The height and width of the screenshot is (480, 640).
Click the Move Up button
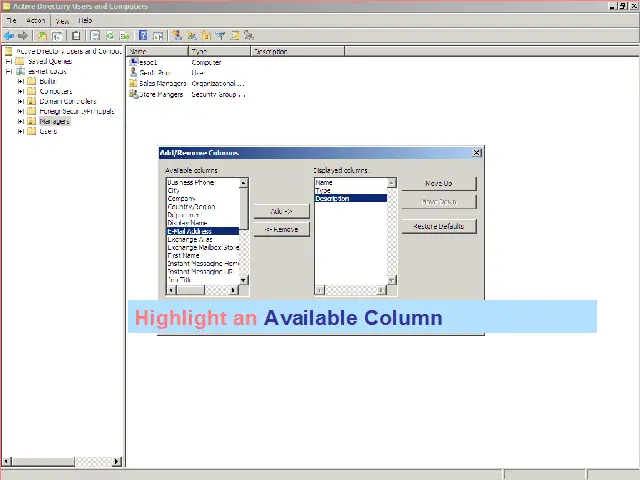coord(438,184)
